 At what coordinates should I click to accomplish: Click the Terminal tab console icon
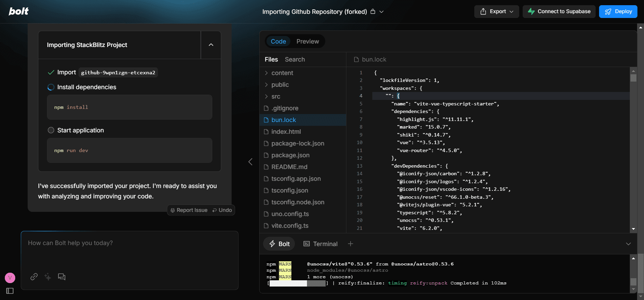(x=307, y=244)
